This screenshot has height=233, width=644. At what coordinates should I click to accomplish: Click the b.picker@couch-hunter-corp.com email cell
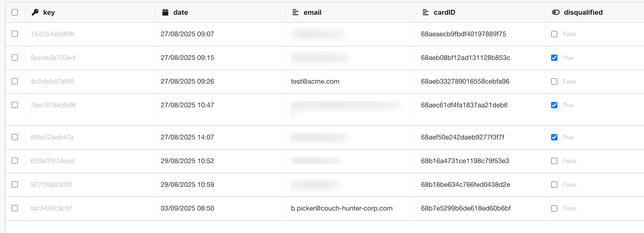342,208
